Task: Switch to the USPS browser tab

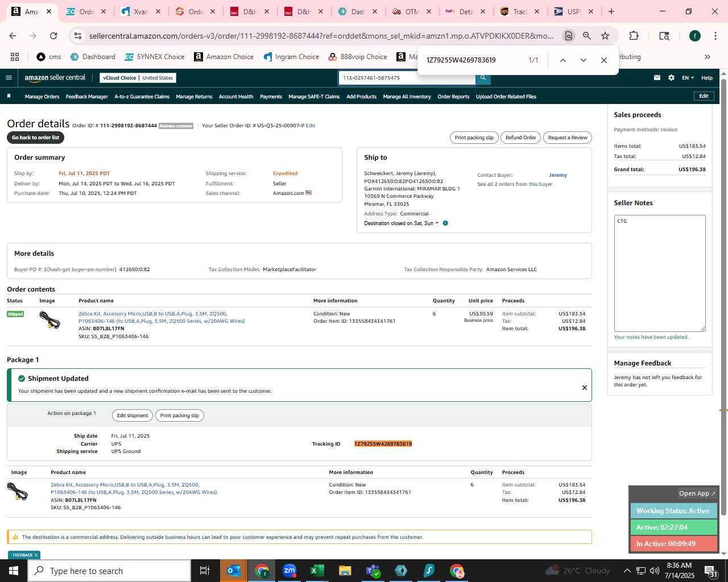Action: click(574, 11)
